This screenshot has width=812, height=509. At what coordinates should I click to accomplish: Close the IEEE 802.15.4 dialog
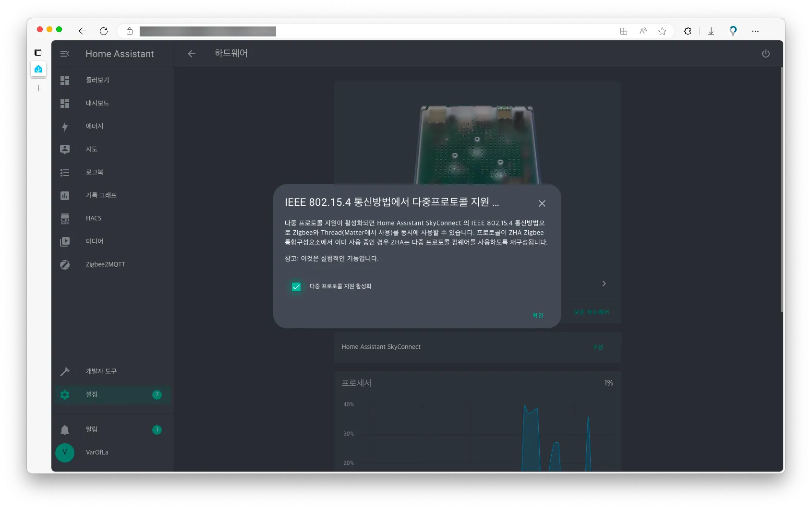coord(542,203)
